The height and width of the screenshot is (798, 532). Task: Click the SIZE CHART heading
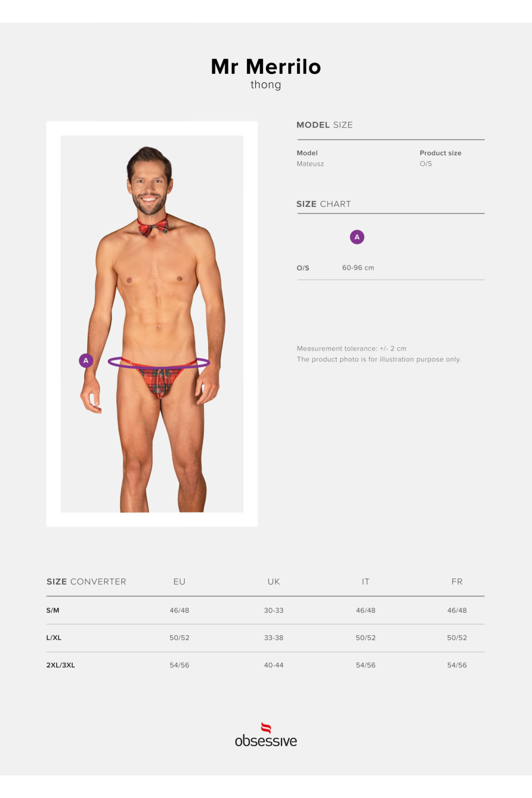(324, 204)
